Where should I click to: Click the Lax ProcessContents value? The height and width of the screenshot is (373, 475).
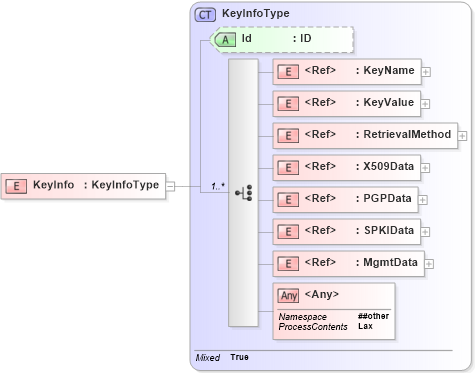click(x=365, y=326)
